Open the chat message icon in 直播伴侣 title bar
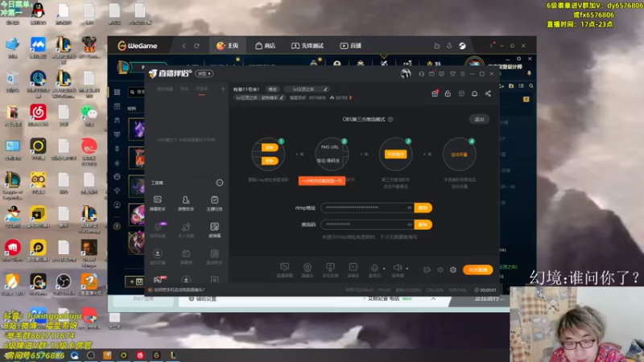The image size is (644, 362). (x=441, y=74)
